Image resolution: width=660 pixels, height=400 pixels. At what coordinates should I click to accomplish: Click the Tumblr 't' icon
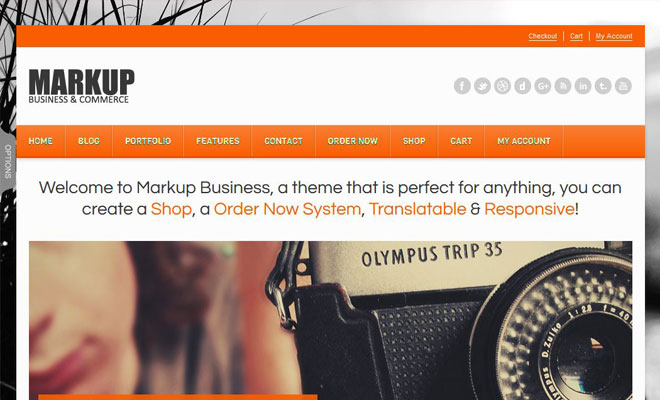[603, 86]
